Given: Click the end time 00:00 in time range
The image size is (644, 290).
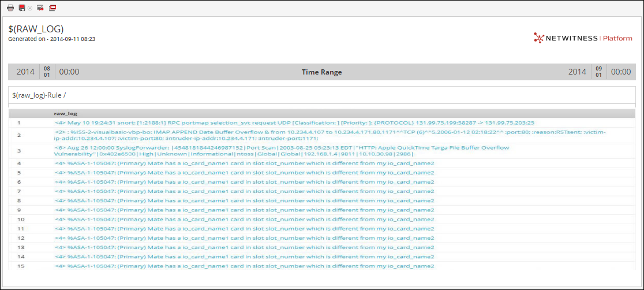Looking at the screenshot, I should click(621, 72).
